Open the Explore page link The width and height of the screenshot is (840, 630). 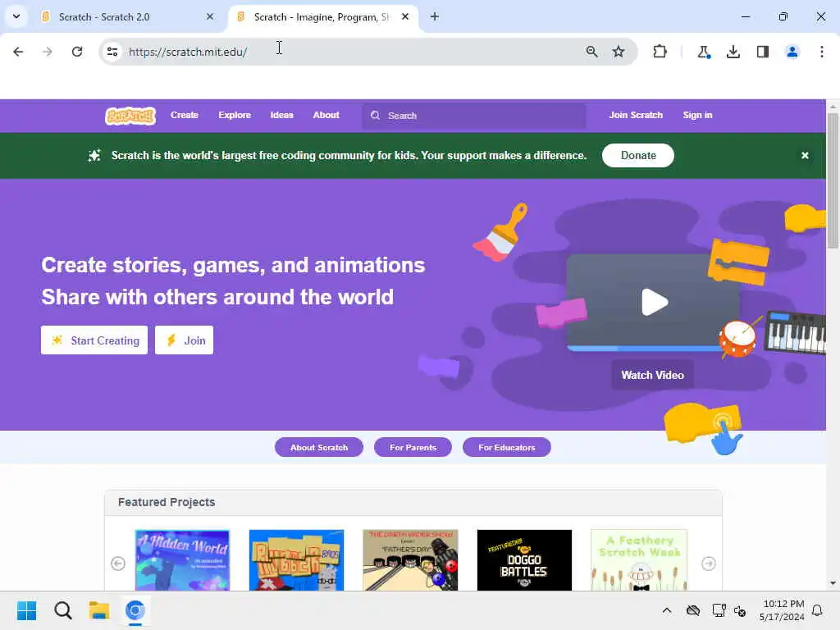point(235,115)
